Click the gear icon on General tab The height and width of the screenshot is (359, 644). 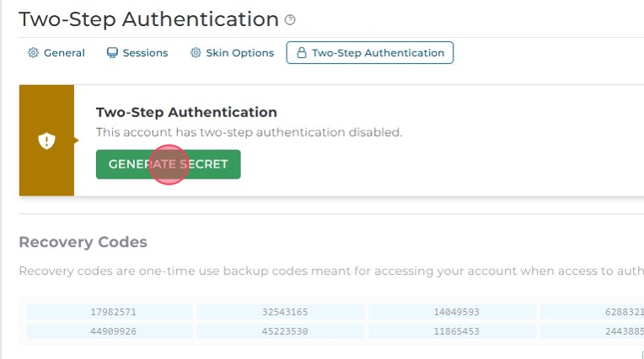[x=33, y=52]
